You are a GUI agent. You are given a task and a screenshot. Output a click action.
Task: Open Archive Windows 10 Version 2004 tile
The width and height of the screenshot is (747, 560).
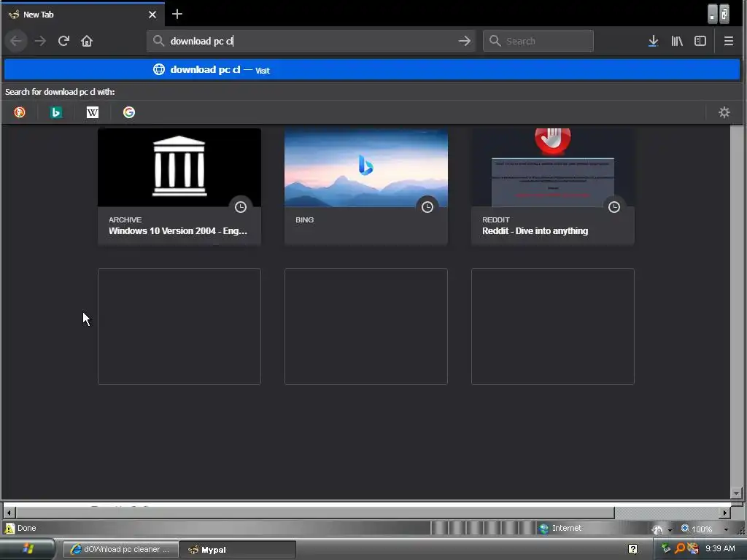point(179,187)
